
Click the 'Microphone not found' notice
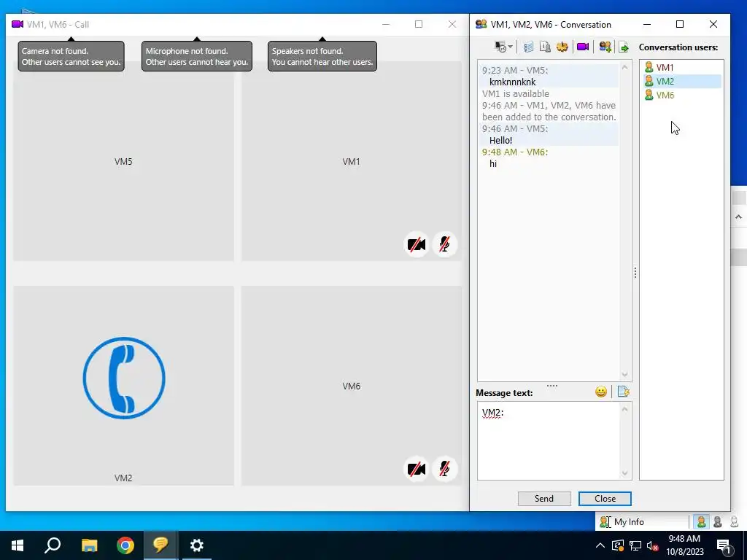(197, 56)
